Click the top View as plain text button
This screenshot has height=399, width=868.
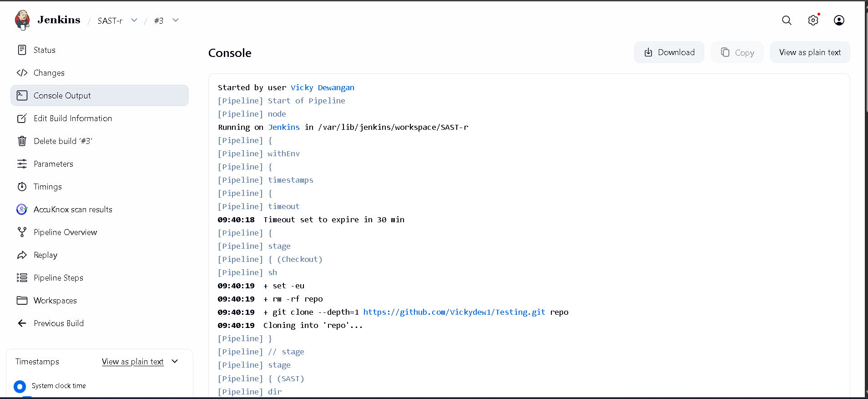coord(810,52)
